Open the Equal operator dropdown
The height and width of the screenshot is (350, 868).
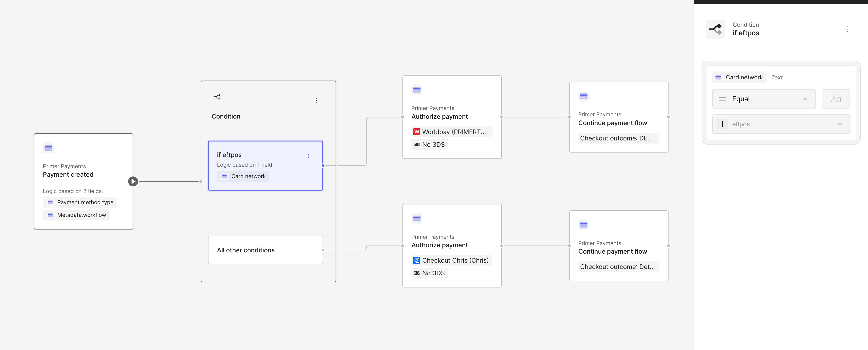pyautogui.click(x=764, y=99)
